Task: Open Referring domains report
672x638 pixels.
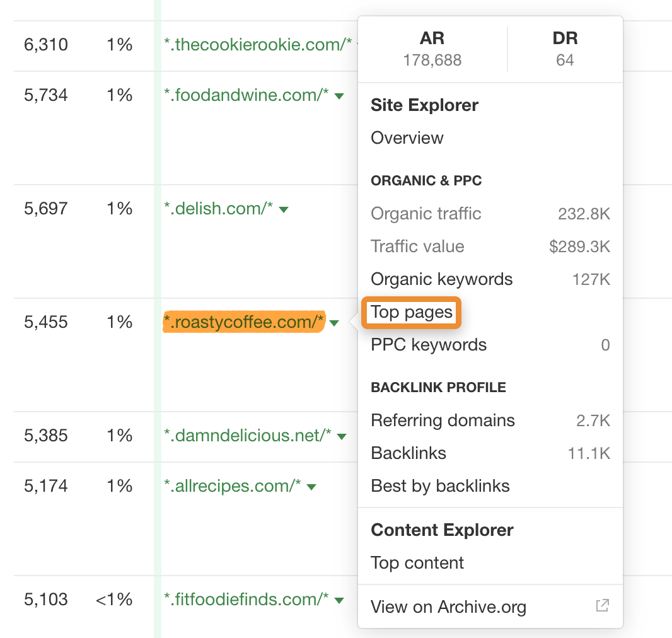Action: pyautogui.click(x=443, y=420)
